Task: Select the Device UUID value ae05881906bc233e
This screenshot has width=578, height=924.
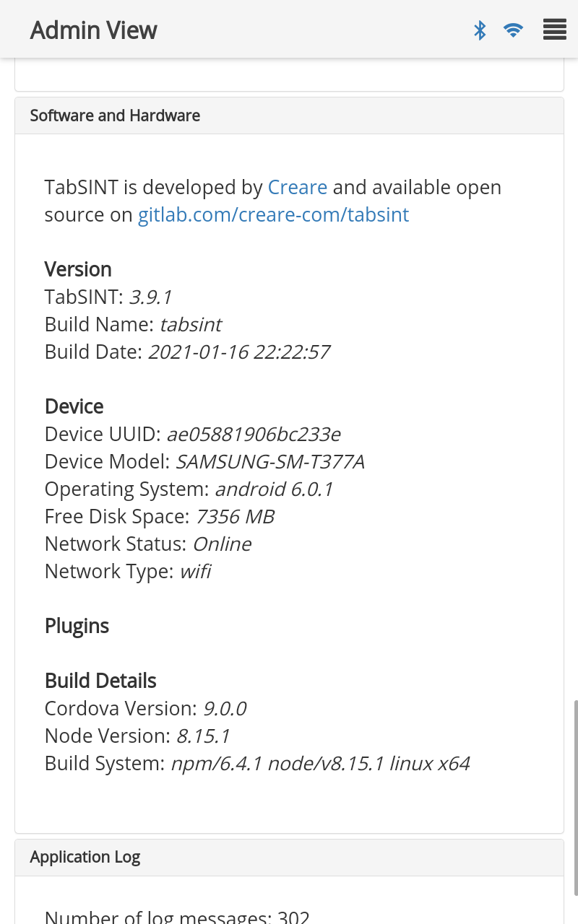Action: 254,435
